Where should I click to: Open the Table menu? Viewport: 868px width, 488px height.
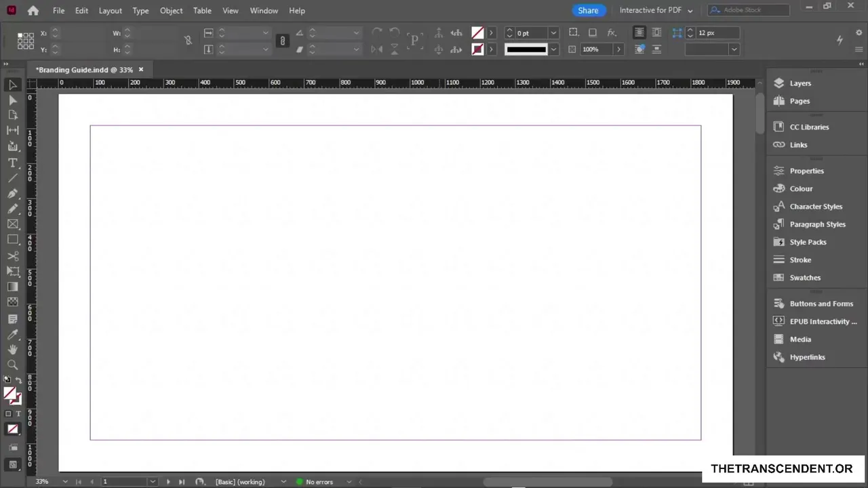(202, 10)
